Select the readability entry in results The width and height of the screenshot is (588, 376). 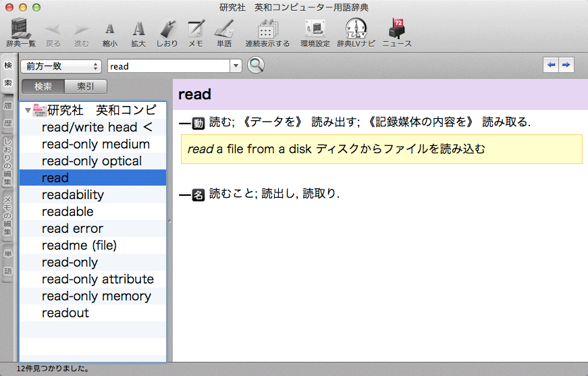pos(73,195)
